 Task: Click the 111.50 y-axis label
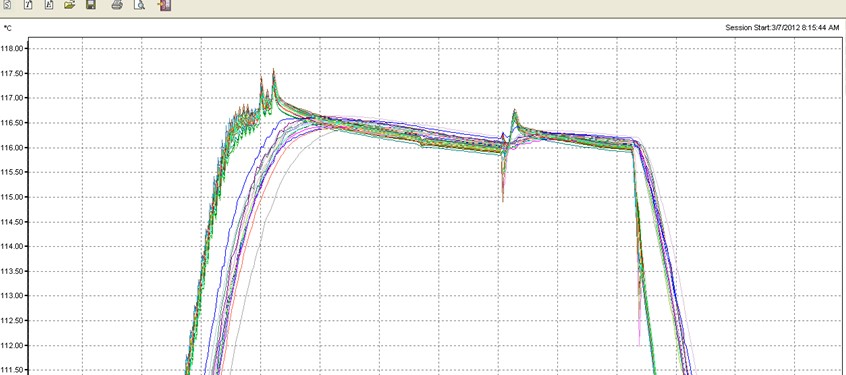point(14,370)
